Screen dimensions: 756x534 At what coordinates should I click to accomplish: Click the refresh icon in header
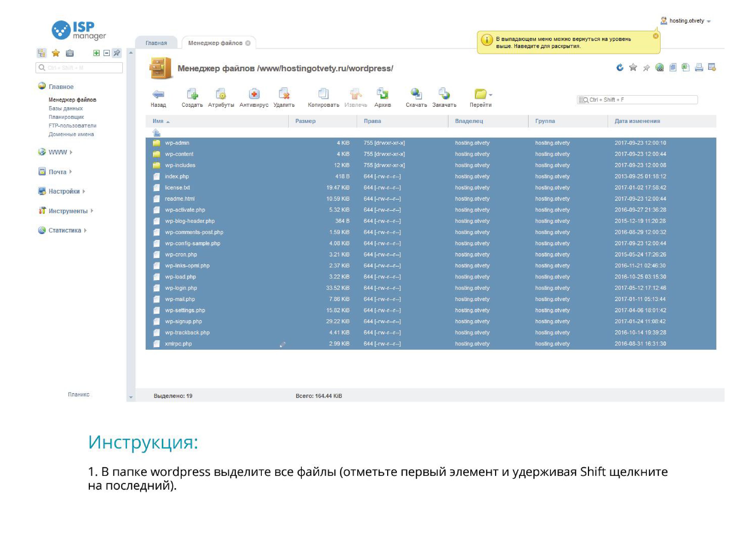[620, 67]
